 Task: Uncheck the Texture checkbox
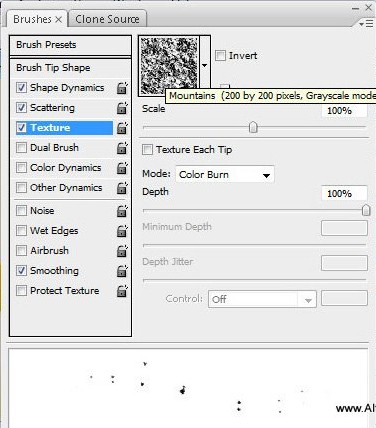coord(21,128)
